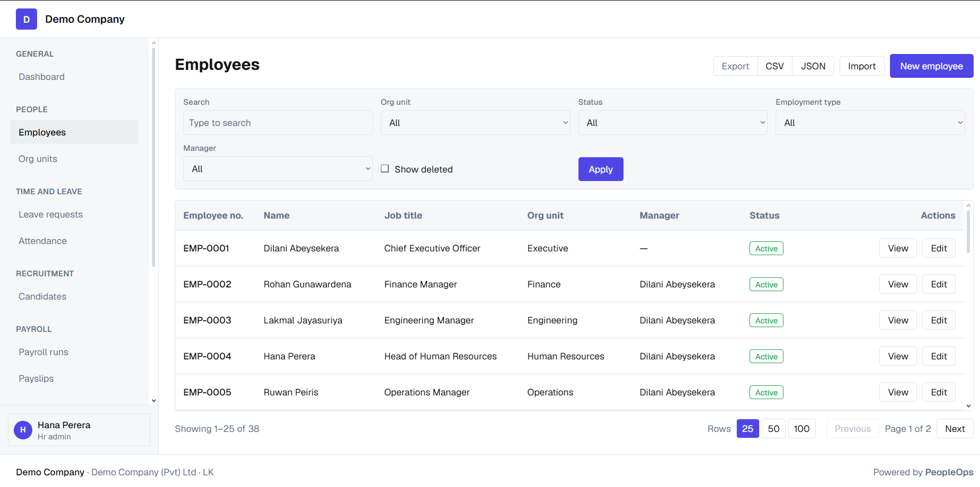Edit employee EMP-0001 Dilani Abeysekera
The image size is (980, 487).
[x=939, y=248]
